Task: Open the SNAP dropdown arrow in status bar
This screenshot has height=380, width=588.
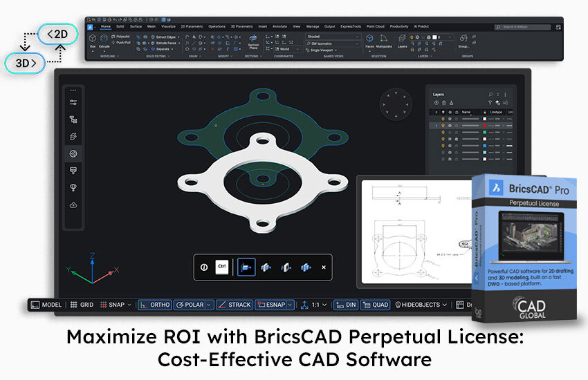Action: [x=129, y=305]
